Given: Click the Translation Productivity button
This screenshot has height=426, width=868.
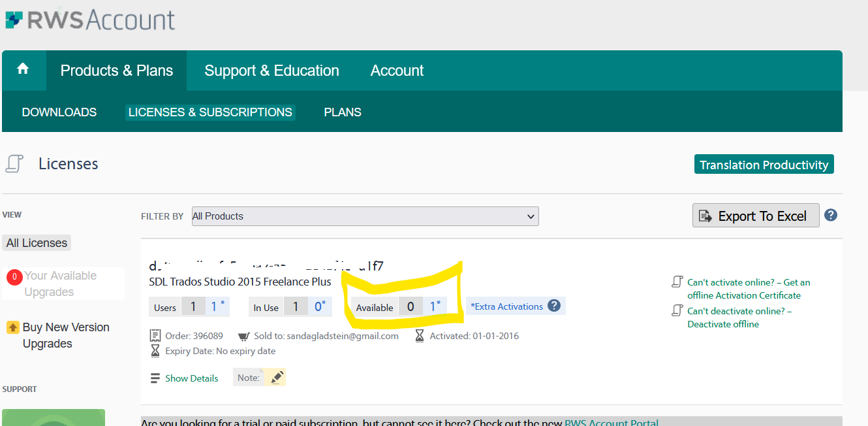Looking at the screenshot, I should tap(764, 165).
